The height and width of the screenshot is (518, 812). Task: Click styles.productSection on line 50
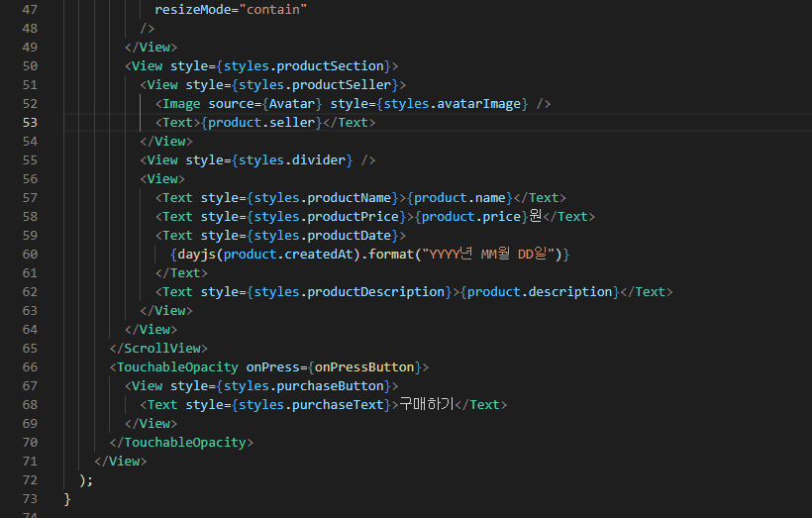(x=304, y=65)
